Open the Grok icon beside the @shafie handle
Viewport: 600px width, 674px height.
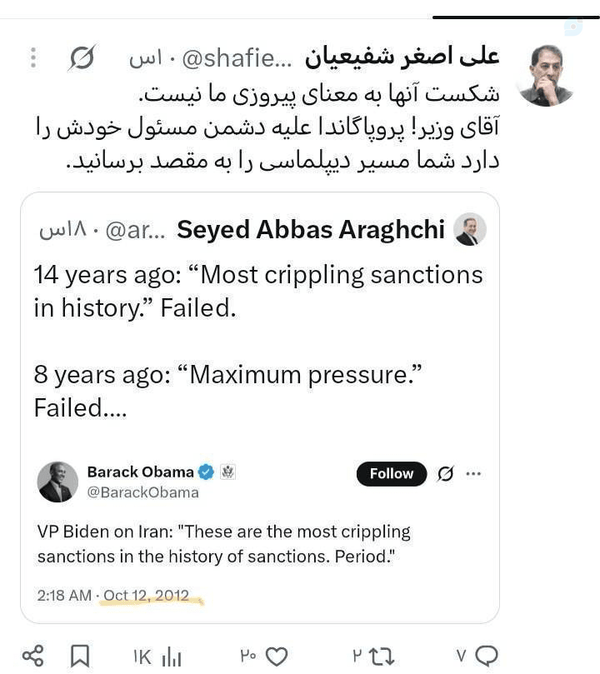click(82, 57)
